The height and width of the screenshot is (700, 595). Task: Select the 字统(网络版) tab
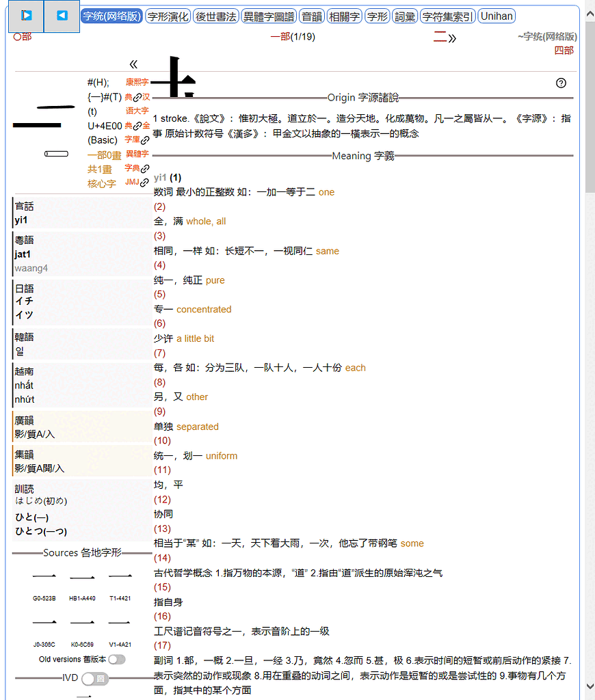(111, 16)
